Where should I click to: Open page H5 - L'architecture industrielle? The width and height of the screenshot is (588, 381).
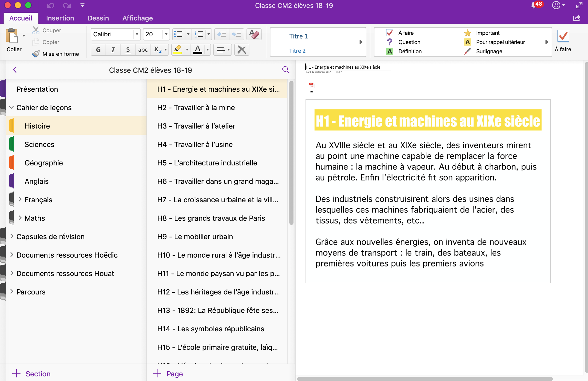[x=207, y=163]
